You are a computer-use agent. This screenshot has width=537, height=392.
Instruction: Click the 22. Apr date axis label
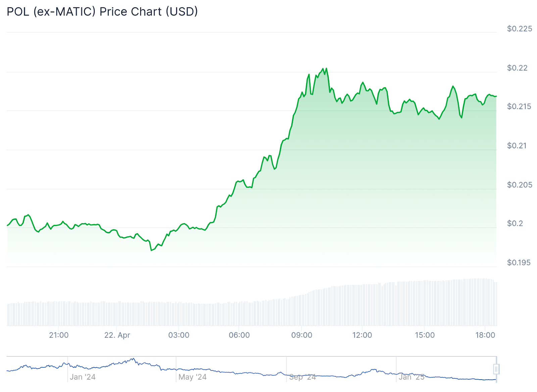(x=117, y=335)
